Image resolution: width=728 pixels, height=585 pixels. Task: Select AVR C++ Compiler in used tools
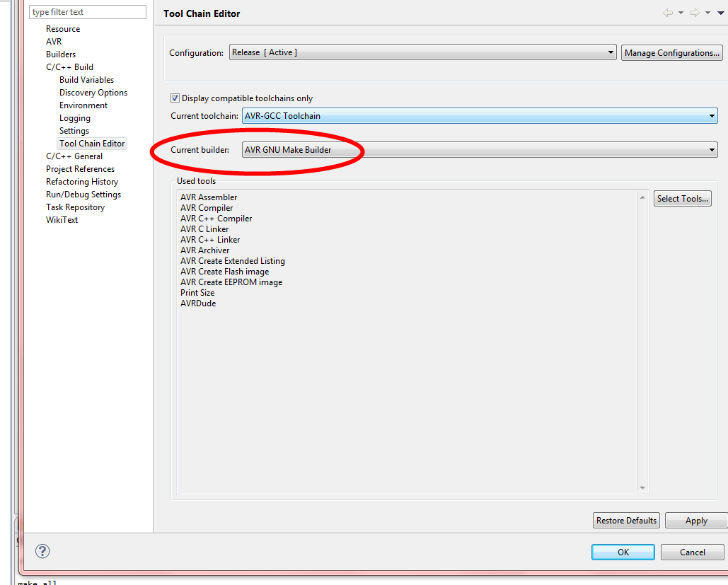pyautogui.click(x=216, y=218)
